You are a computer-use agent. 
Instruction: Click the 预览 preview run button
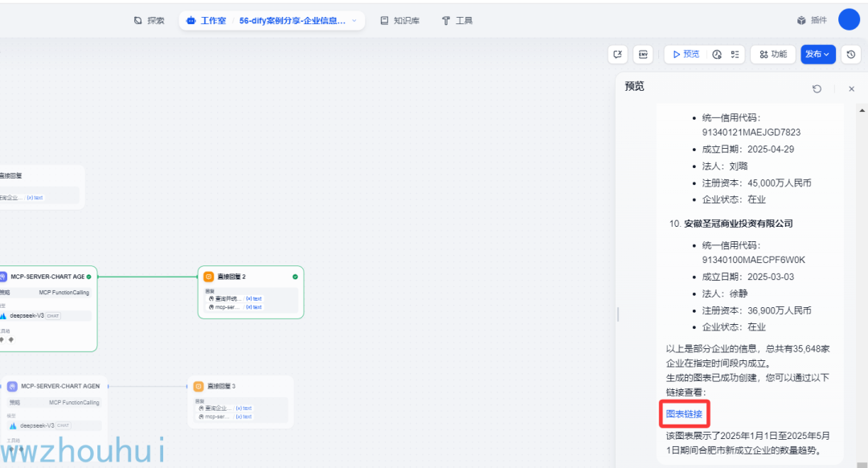686,54
